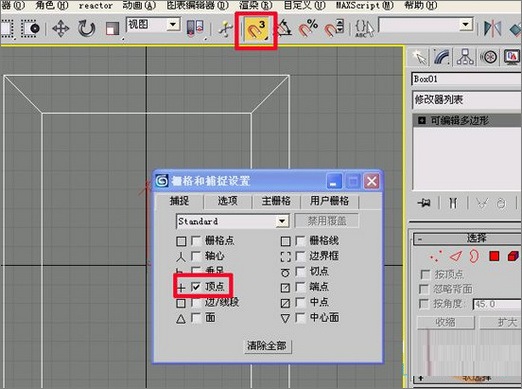Toggle the 忽略背面 checkbox
Screen dimensions: 522x389
424,289
